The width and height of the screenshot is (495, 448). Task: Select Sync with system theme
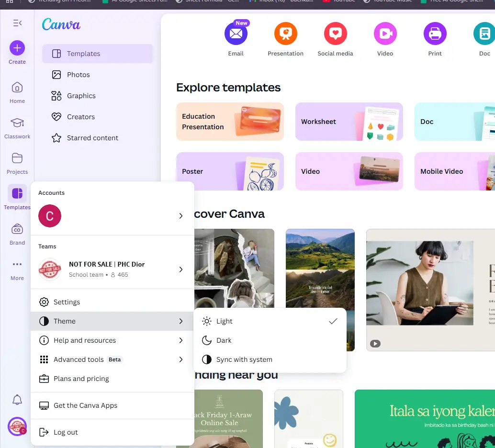coord(270,359)
